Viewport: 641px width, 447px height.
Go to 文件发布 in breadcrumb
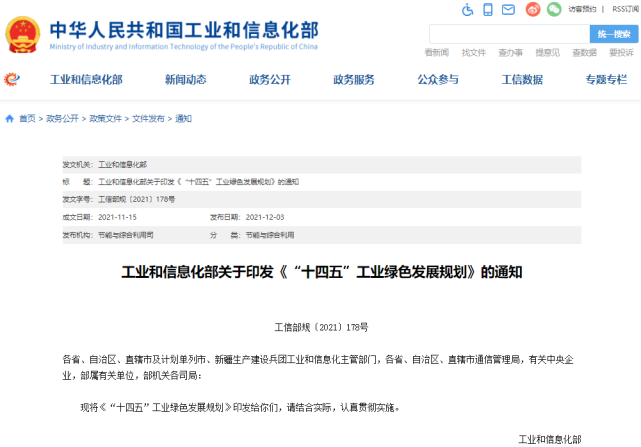(x=148, y=119)
